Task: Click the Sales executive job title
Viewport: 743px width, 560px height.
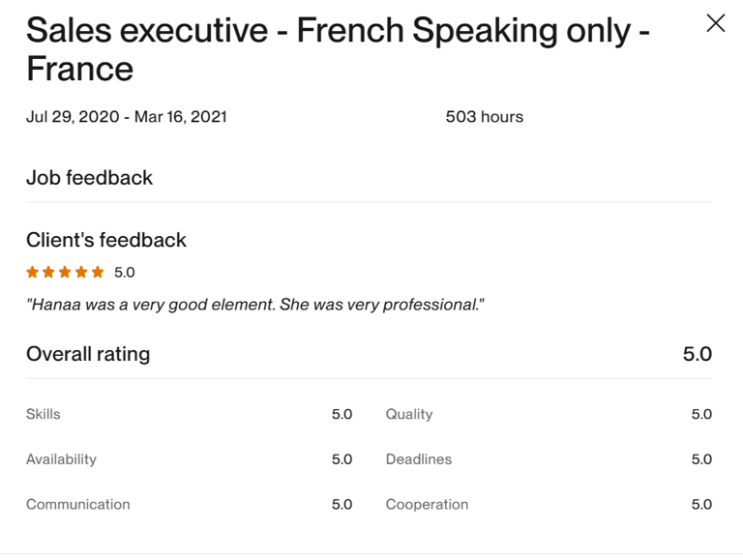Action: pos(337,49)
